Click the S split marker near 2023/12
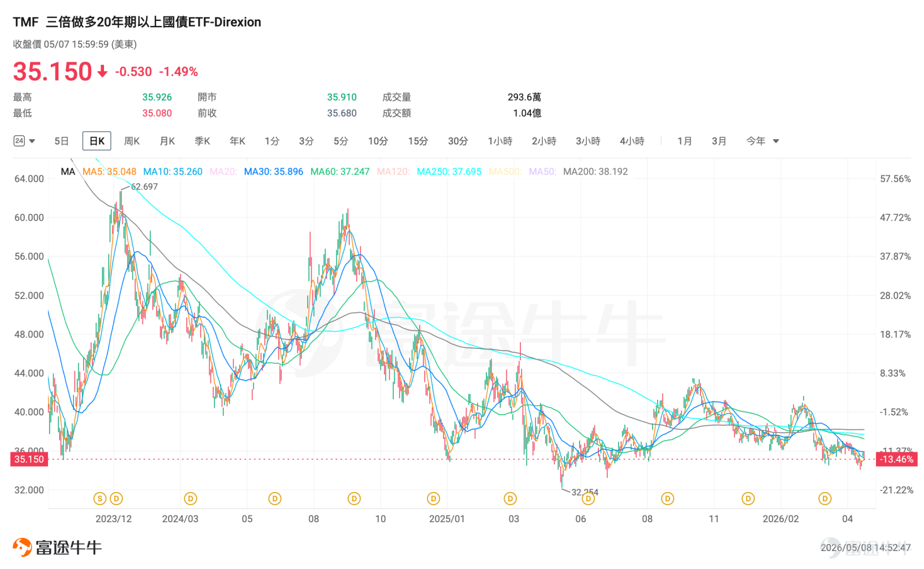Image resolution: width=924 pixels, height=569 pixels. (100, 499)
